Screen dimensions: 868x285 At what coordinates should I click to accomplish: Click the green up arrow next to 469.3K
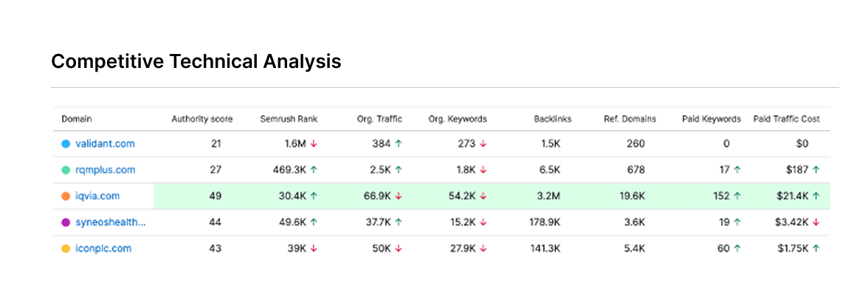click(x=314, y=170)
